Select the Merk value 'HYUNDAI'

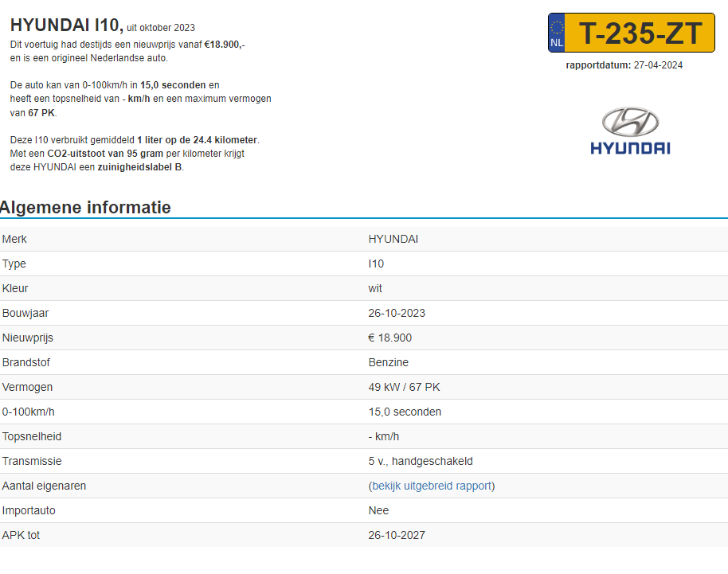point(393,239)
